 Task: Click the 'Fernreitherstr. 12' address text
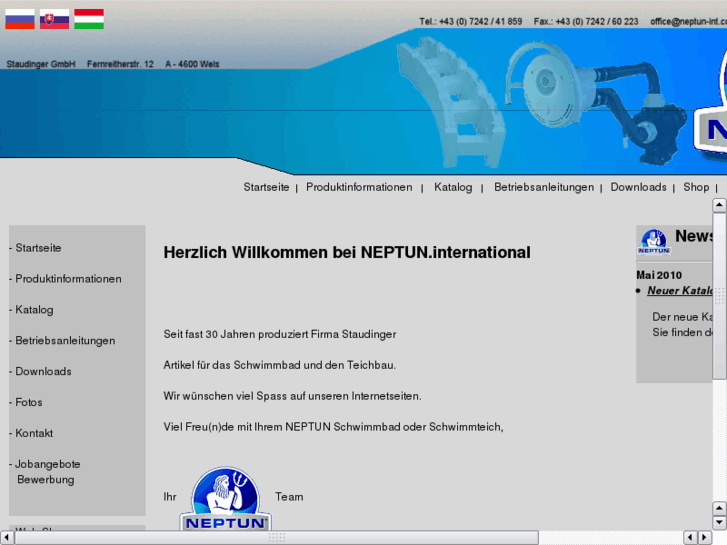coord(120,64)
